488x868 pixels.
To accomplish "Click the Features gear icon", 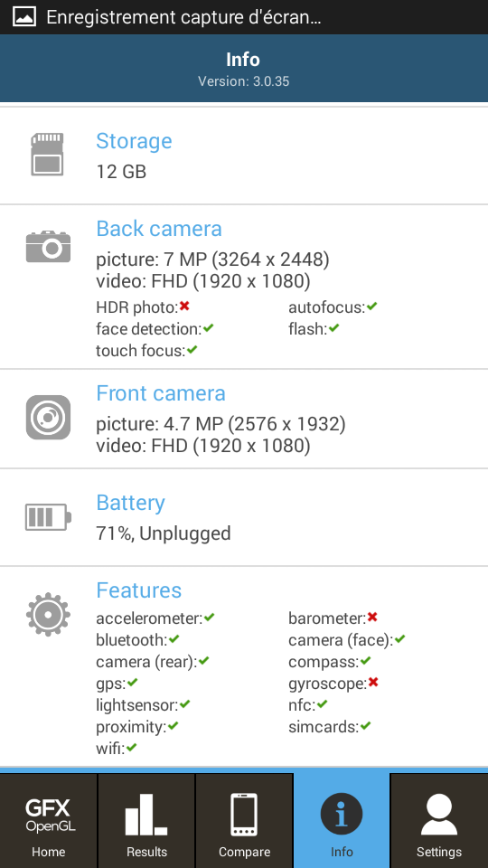I will coord(48,614).
